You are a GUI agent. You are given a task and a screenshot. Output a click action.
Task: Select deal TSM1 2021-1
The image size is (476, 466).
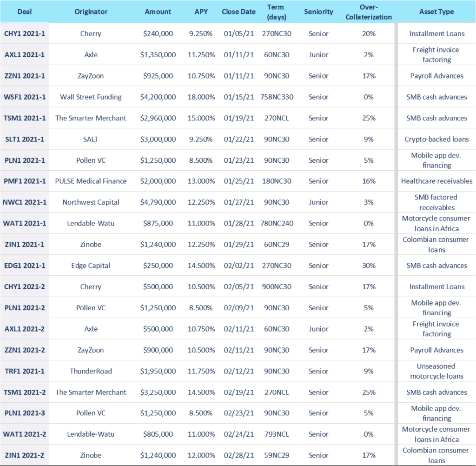pyautogui.click(x=25, y=118)
